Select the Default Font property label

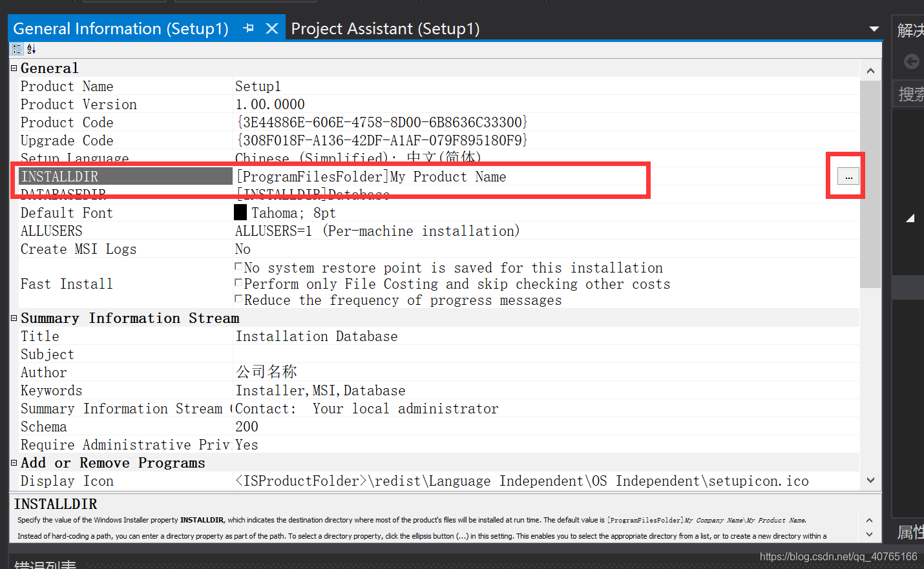tap(67, 212)
